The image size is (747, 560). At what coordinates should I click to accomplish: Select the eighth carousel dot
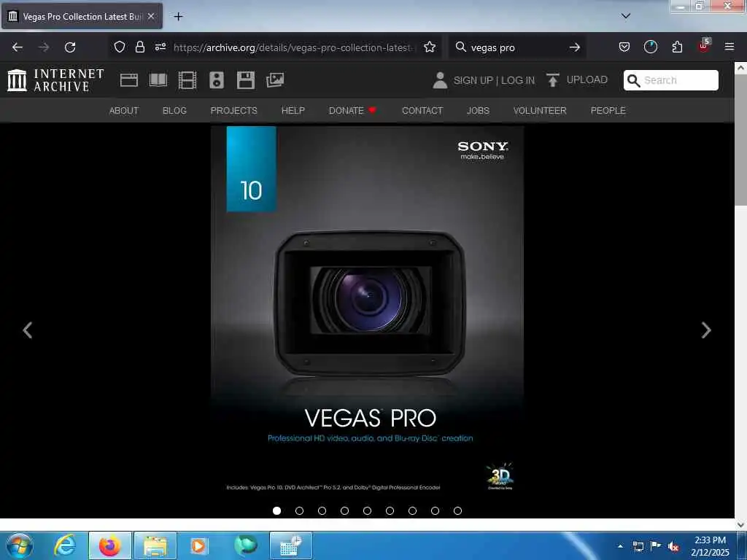point(435,510)
